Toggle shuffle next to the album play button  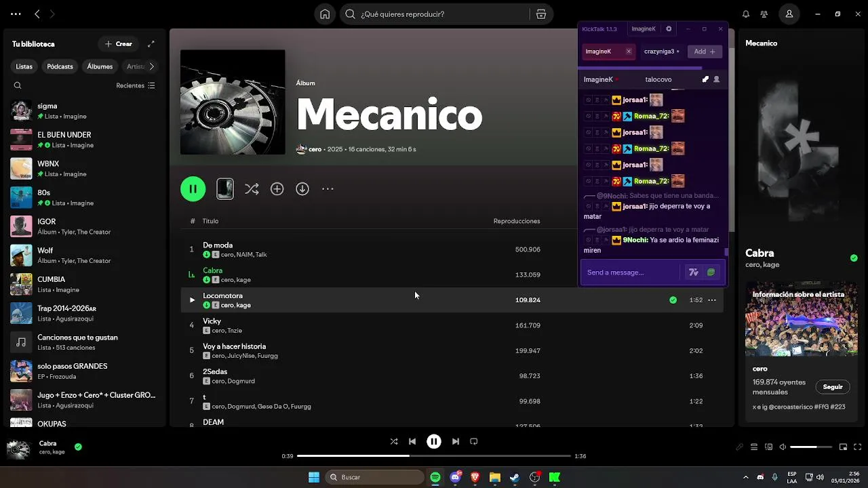(252, 189)
